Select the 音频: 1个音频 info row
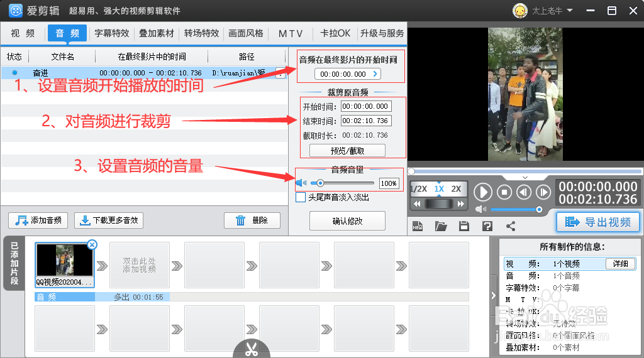 click(570, 276)
